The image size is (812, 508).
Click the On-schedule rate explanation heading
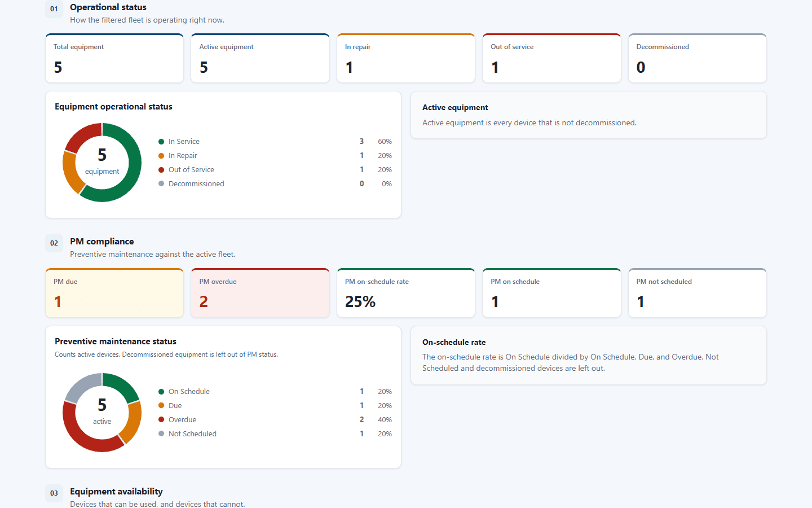click(454, 343)
